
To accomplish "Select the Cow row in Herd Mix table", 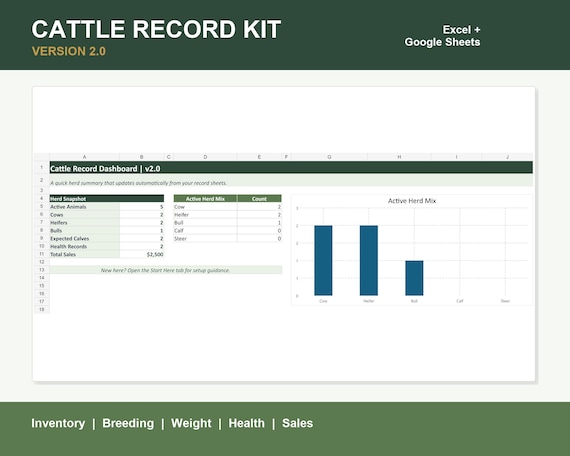I will point(228,207).
